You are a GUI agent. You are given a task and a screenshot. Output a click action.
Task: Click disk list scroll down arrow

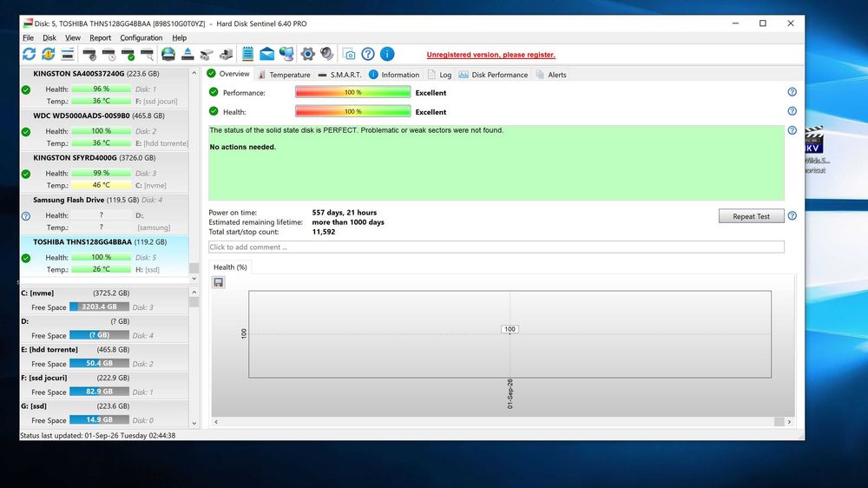point(194,279)
